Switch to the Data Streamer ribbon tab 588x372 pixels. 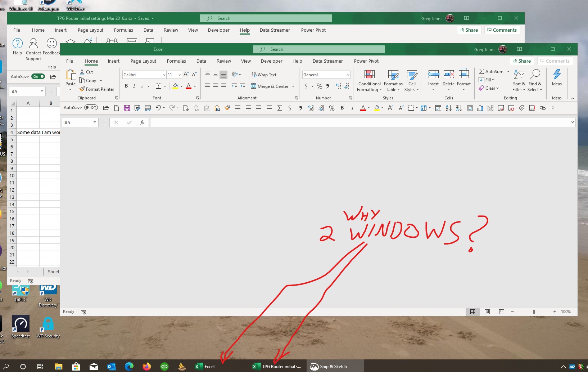click(x=328, y=61)
